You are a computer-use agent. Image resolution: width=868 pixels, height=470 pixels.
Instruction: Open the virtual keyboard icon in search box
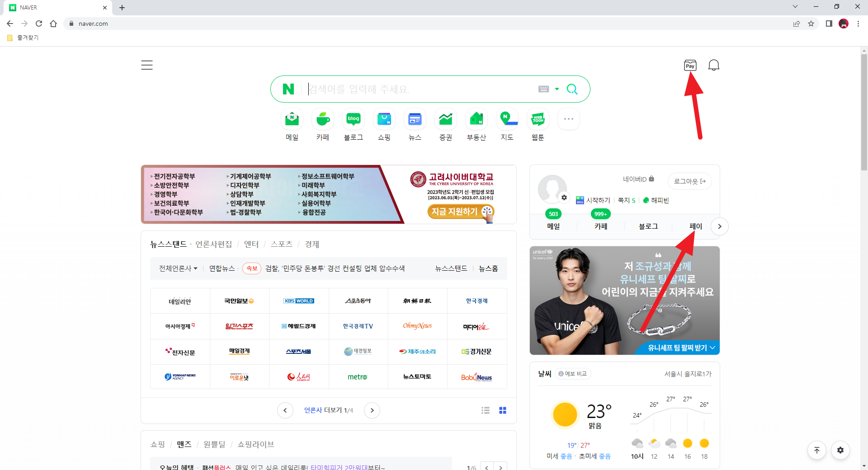[x=543, y=89]
